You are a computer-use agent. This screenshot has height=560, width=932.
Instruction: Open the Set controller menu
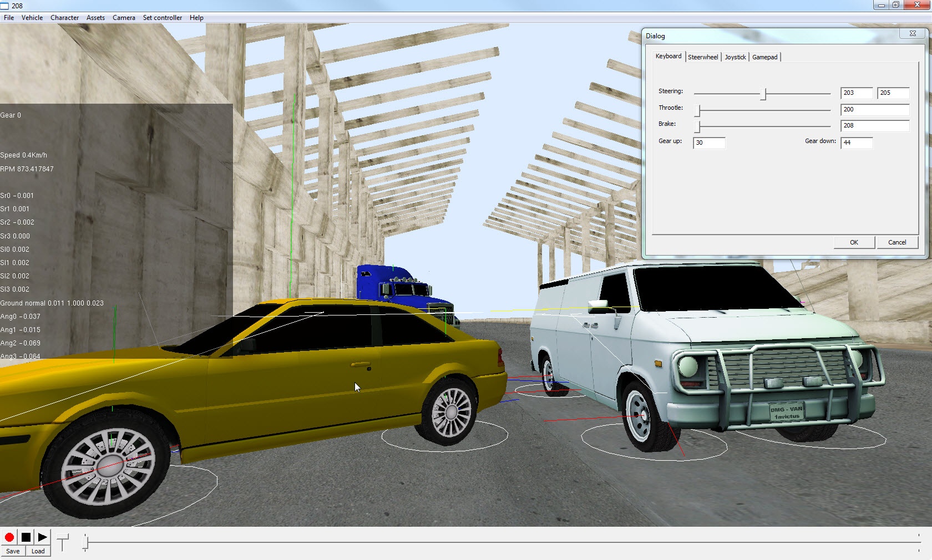click(x=162, y=18)
